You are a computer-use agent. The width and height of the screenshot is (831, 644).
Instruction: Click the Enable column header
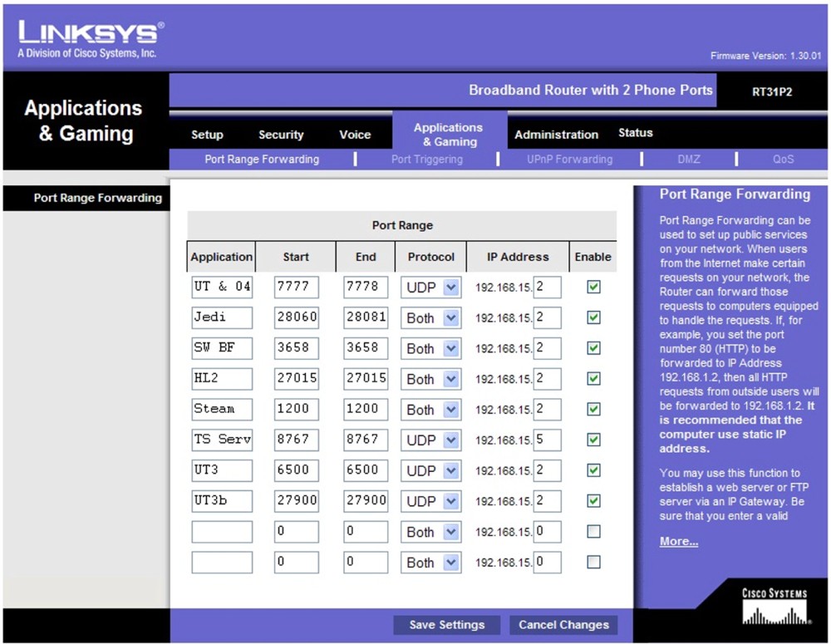pyautogui.click(x=593, y=257)
